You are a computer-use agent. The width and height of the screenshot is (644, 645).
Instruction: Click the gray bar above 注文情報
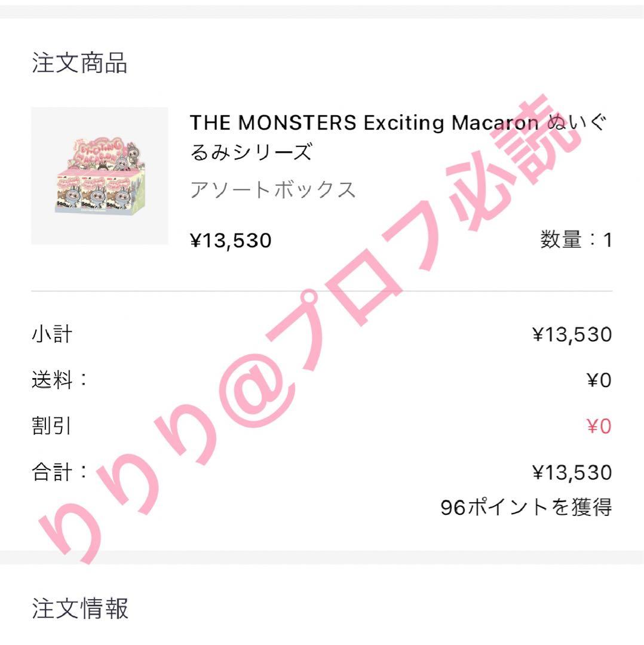pos(322,557)
